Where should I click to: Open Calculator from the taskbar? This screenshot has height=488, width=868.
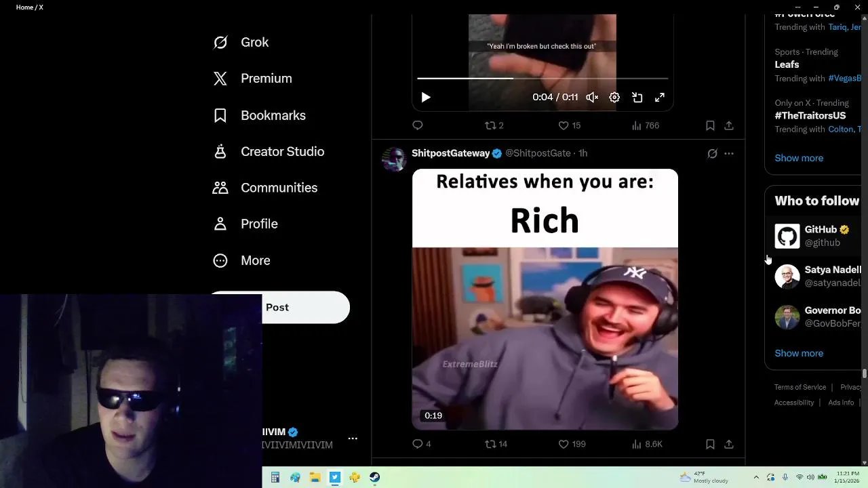[275, 478]
